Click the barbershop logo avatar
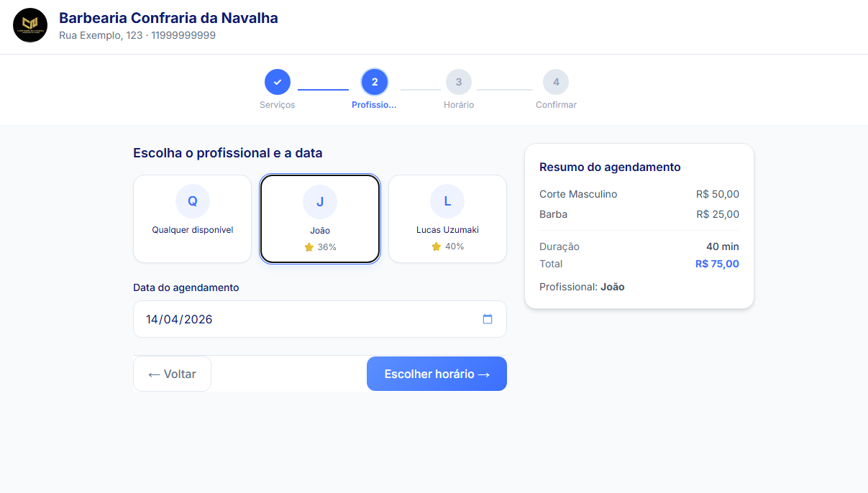 pos(30,25)
